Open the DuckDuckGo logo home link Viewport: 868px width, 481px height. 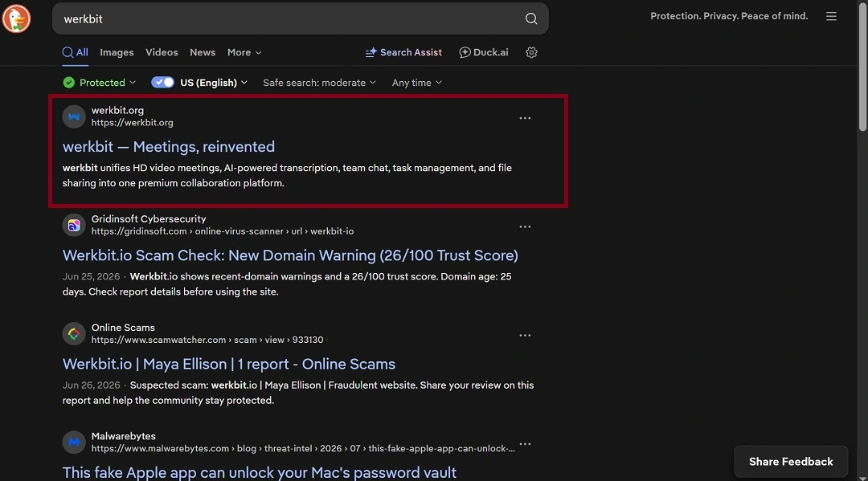16,18
